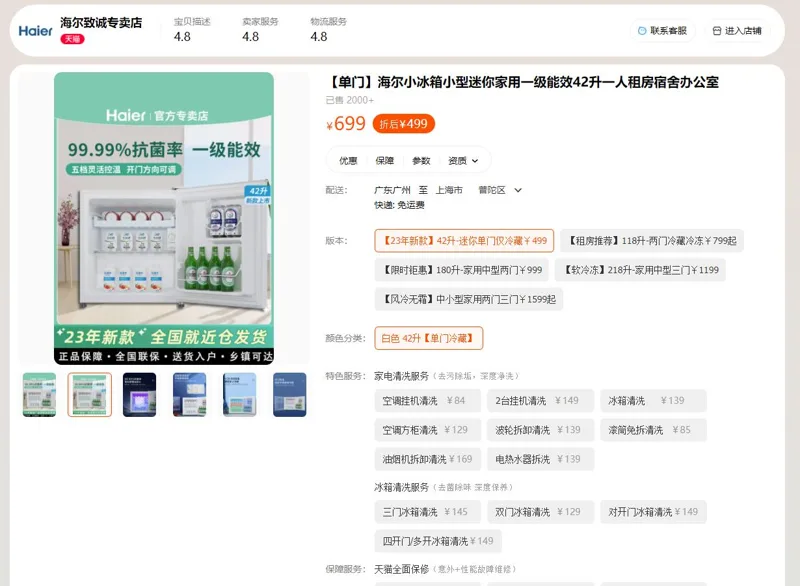Screen dimensions: 800x586
Task: Click the product title starting with【单门】
Action: click(x=522, y=82)
